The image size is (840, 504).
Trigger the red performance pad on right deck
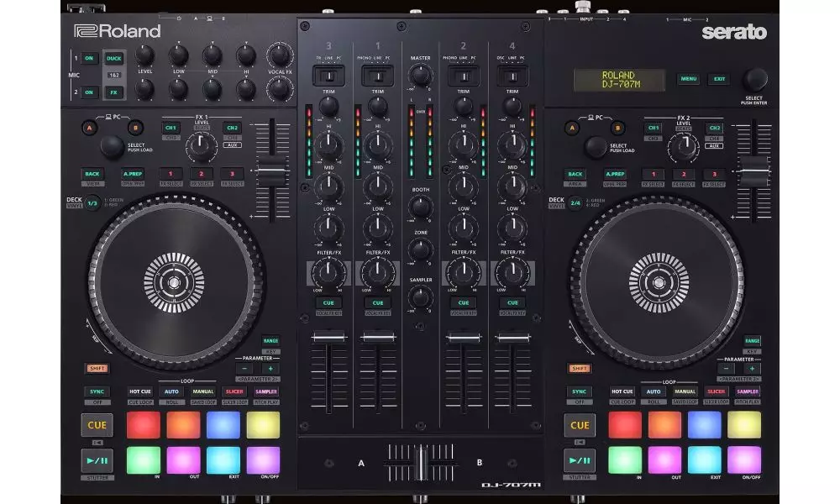click(625, 425)
